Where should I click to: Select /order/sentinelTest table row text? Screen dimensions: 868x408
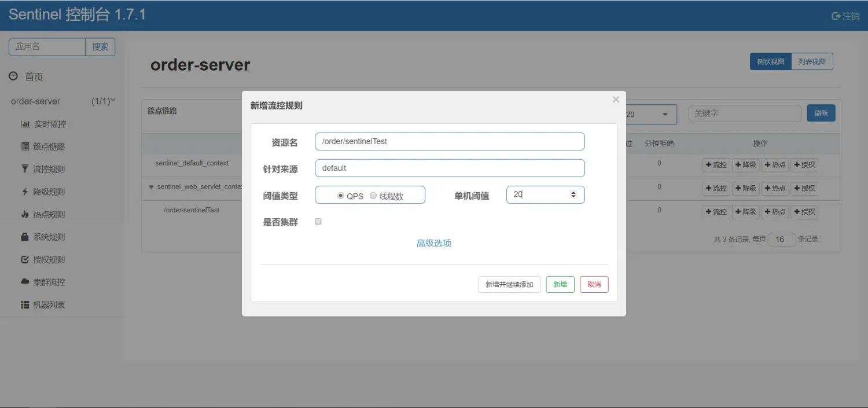coord(192,210)
